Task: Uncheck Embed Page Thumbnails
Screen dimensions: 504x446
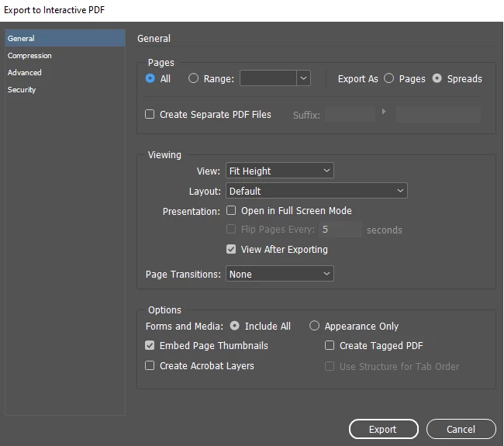Action: coord(150,345)
